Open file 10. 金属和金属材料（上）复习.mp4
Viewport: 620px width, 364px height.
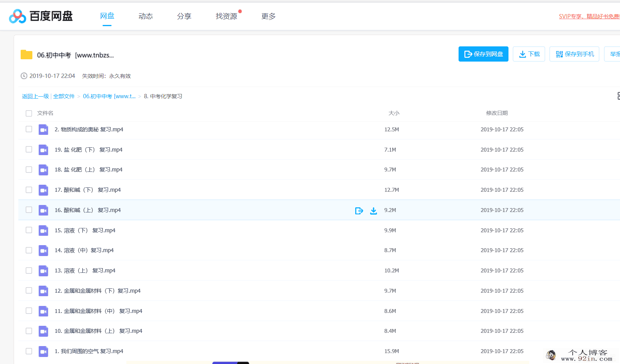point(99,331)
